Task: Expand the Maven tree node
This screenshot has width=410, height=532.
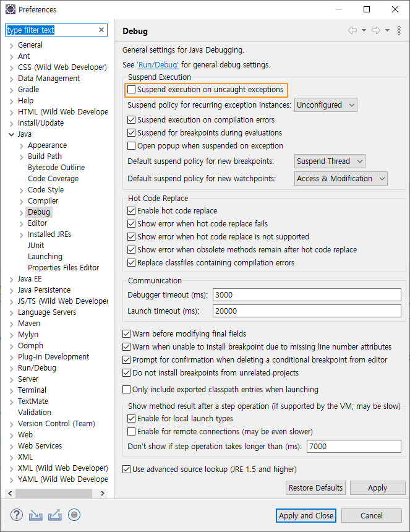Action: (11, 324)
